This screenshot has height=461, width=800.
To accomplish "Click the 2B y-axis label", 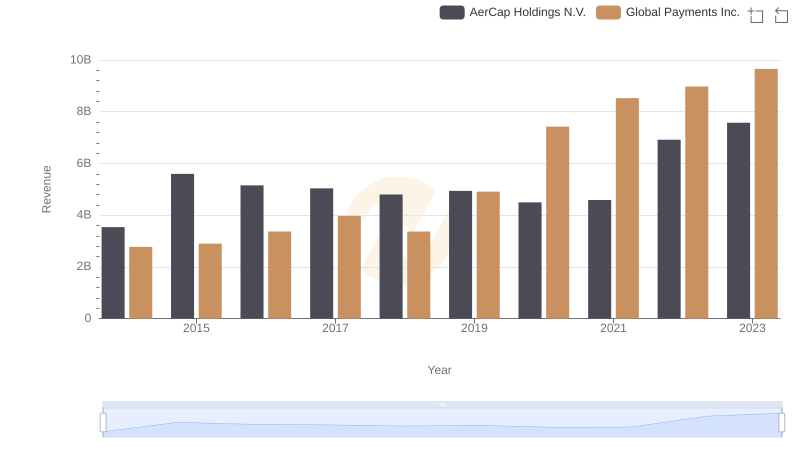I will tap(84, 267).
